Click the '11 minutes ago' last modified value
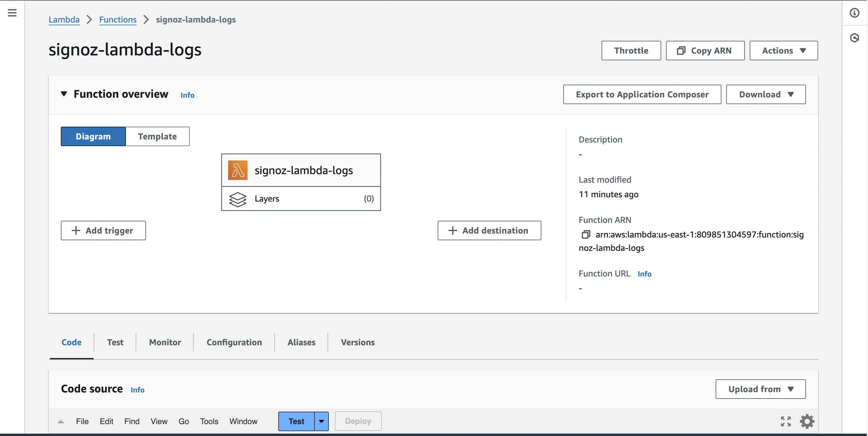868x436 pixels. pos(609,194)
